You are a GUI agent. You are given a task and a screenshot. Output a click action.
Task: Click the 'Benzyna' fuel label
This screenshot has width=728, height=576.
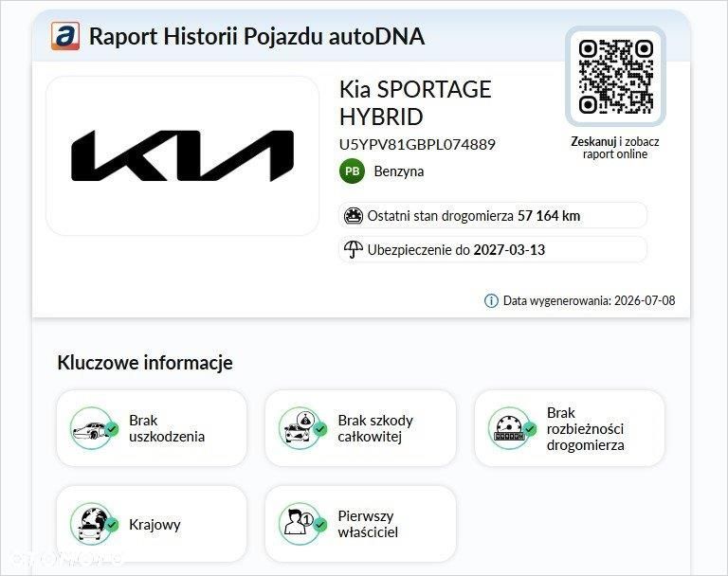click(x=399, y=171)
